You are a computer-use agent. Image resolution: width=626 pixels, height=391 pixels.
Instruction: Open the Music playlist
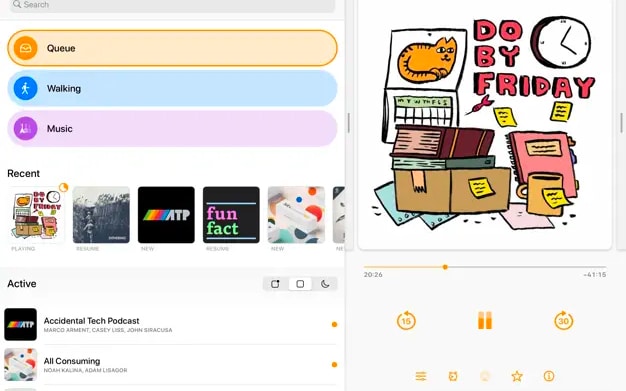click(x=172, y=129)
